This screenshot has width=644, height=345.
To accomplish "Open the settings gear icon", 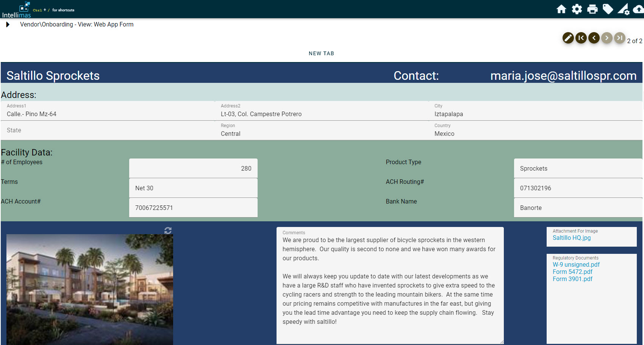I will point(577,9).
